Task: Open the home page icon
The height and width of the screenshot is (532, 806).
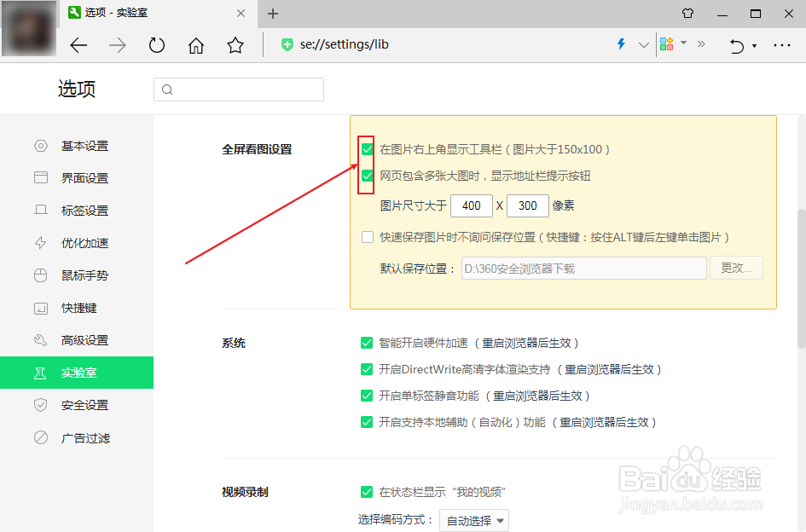Action: click(x=196, y=45)
